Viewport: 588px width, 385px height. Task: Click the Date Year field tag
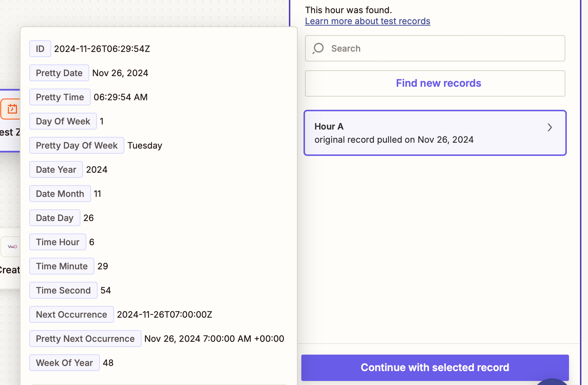point(56,169)
